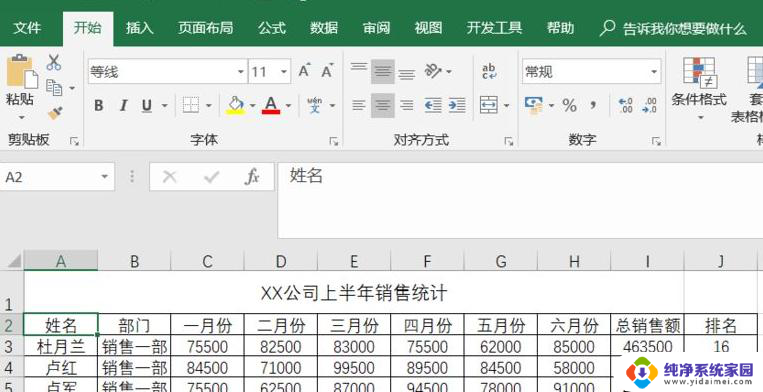Click the Cut scissors icon
The height and width of the screenshot is (392, 763).
pos(54,62)
